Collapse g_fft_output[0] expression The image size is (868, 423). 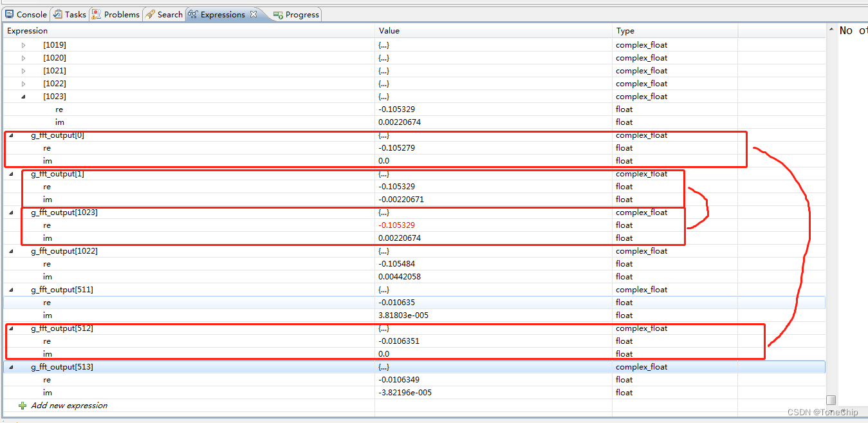coord(12,135)
